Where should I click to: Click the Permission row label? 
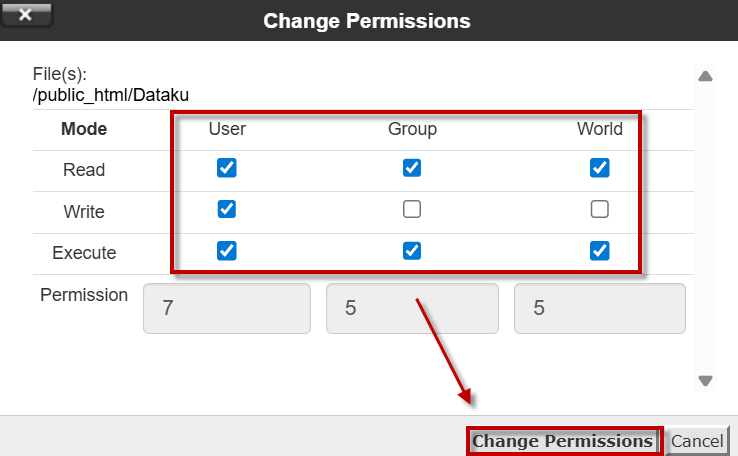[84, 295]
